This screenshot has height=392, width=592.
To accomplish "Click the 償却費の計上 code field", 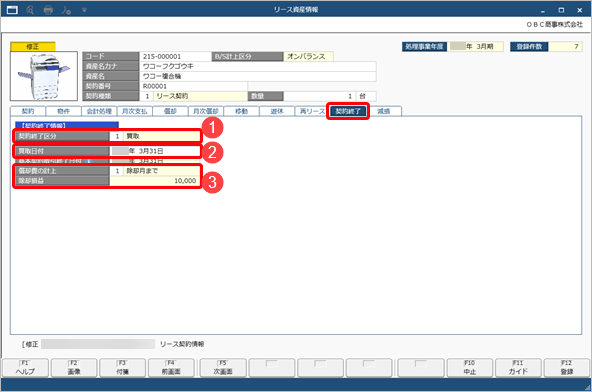I will (x=117, y=171).
